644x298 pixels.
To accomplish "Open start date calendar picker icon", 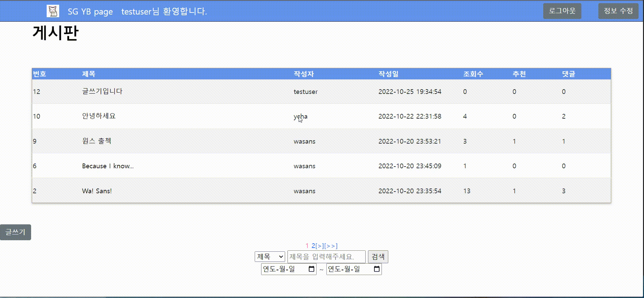I will [x=312, y=269].
